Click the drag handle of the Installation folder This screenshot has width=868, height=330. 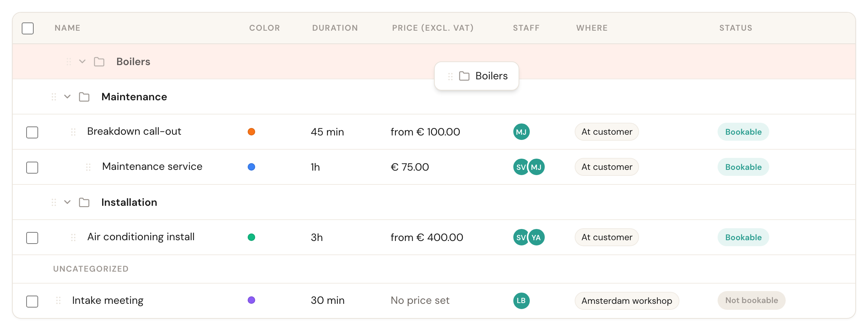(x=54, y=202)
